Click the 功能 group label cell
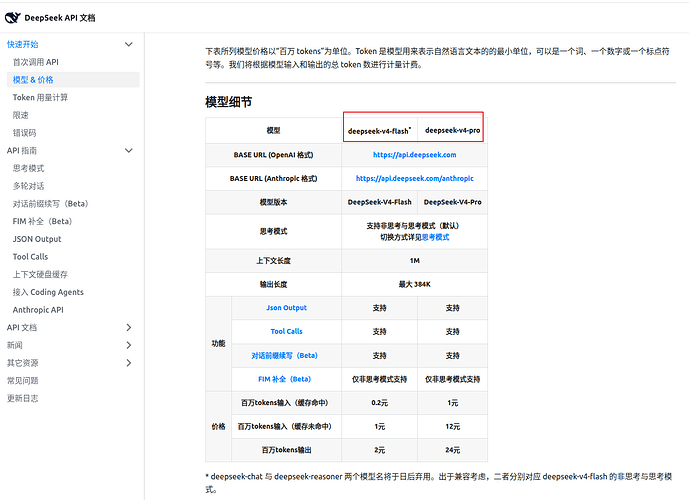This screenshot has height=500, width=689. coord(218,343)
